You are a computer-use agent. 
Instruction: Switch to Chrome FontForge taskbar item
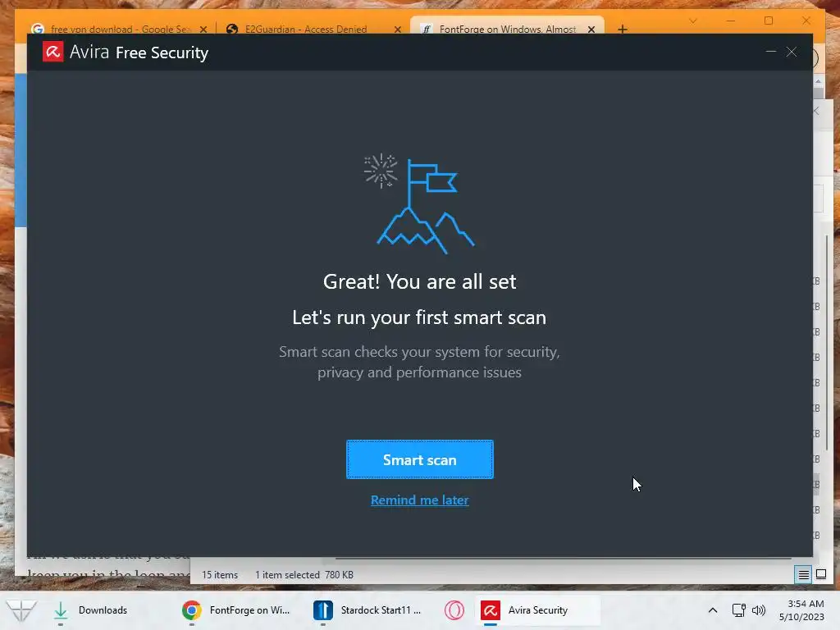tap(236, 610)
